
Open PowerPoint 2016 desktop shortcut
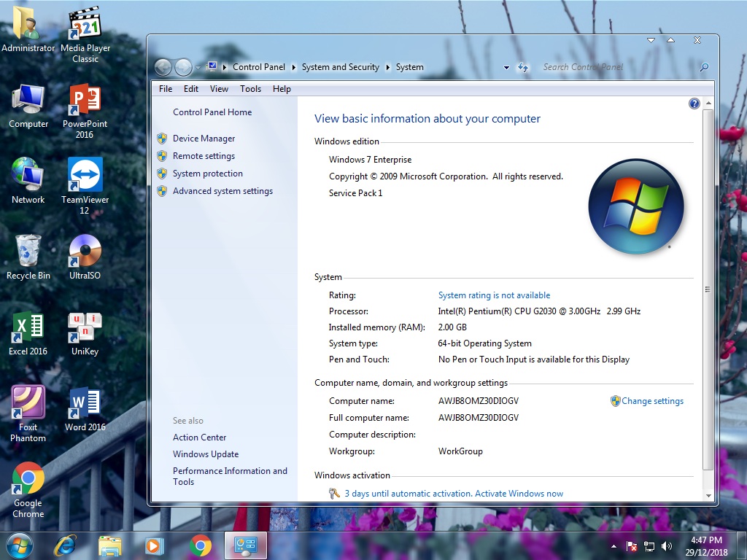click(85, 111)
